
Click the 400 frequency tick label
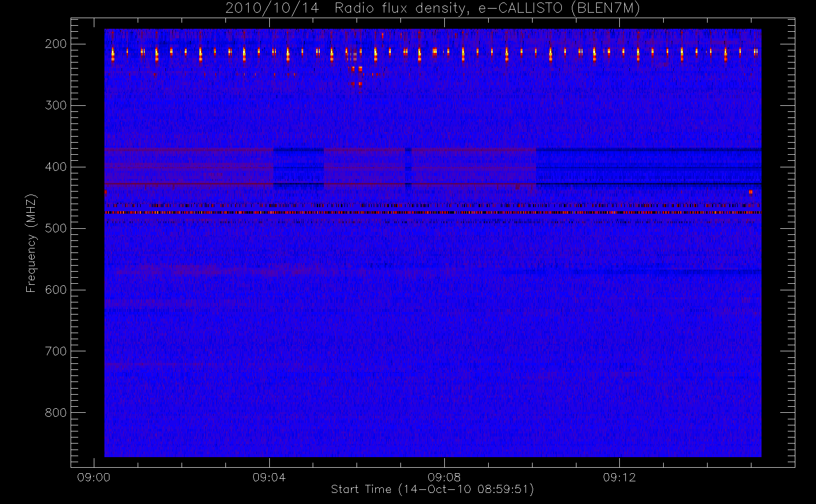(56, 167)
